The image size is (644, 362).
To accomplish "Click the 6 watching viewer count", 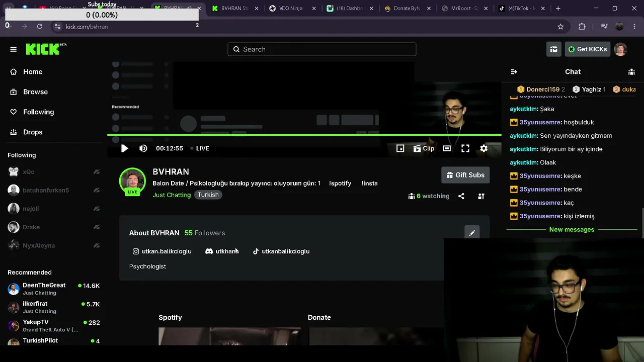I will coord(429,196).
